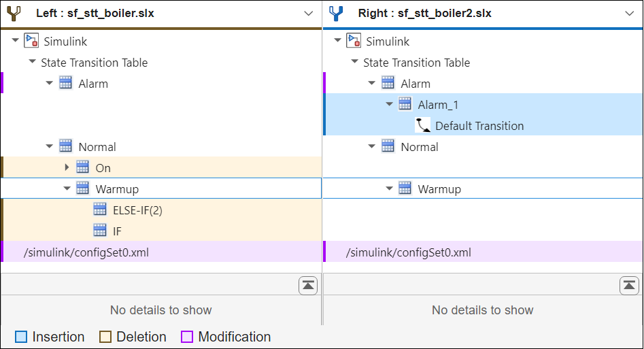This screenshot has height=349, width=644.
Task: Click the left pane branch icon in header
Action: [x=14, y=14]
